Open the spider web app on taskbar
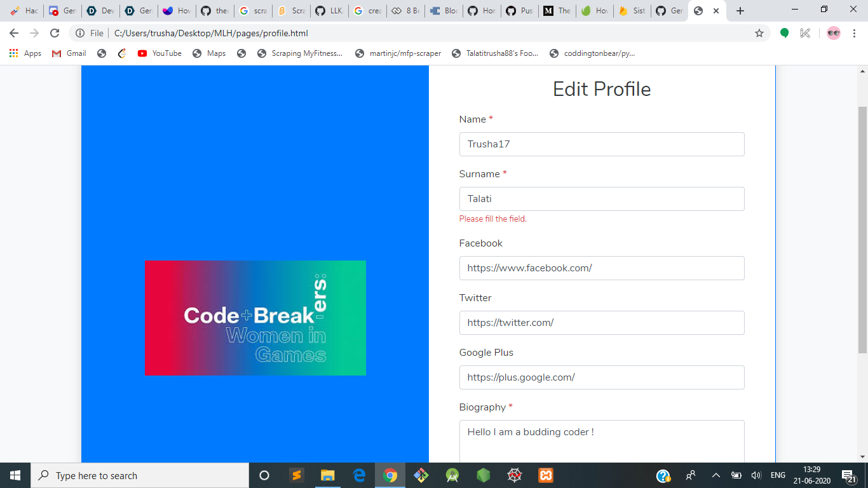 pos(515,475)
